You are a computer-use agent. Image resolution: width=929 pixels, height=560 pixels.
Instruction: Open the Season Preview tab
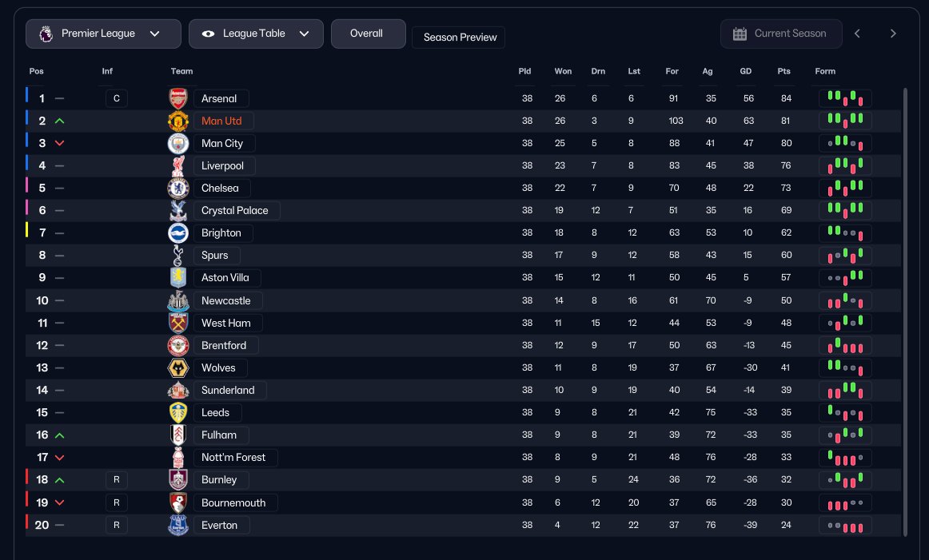coord(459,38)
